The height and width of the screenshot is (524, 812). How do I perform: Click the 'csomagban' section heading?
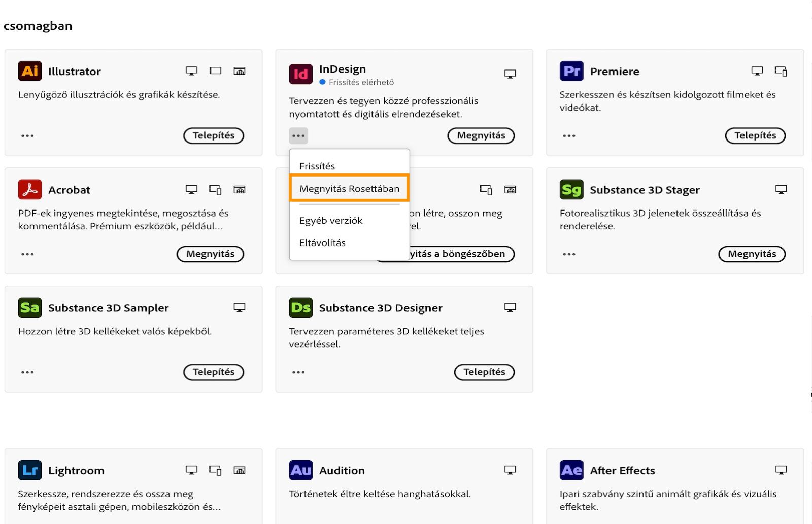(38, 26)
